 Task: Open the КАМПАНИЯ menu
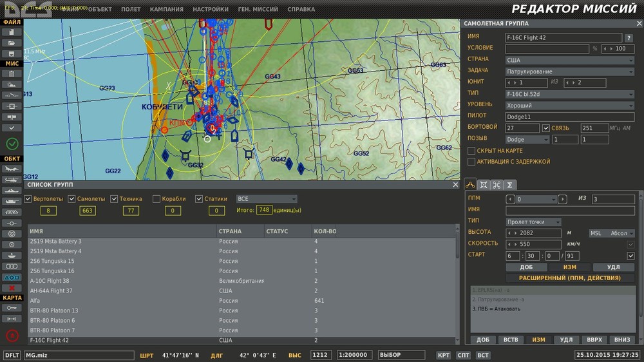pos(166,10)
